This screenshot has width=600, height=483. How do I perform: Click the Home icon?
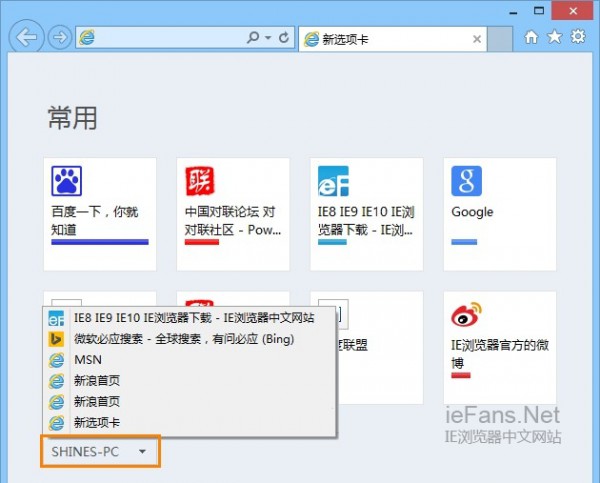tap(531, 37)
